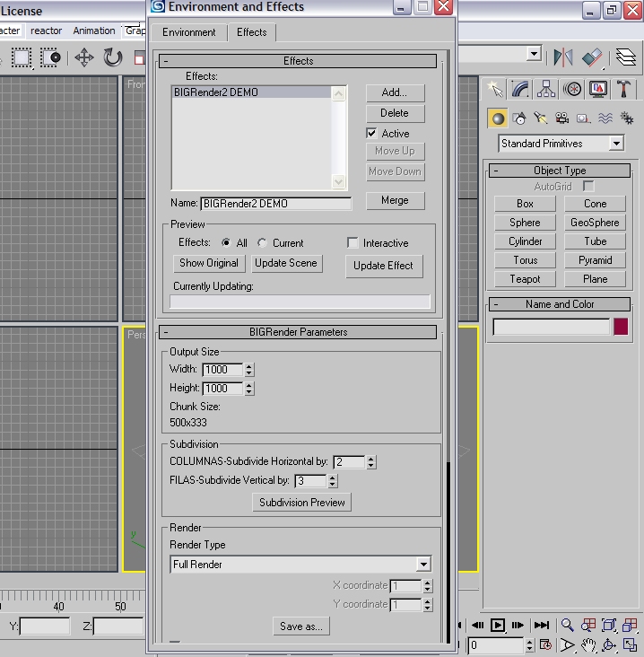The height and width of the screenshot is (657, 644).
Task: Open the reactor menu
Action: (x=46, y=31)
